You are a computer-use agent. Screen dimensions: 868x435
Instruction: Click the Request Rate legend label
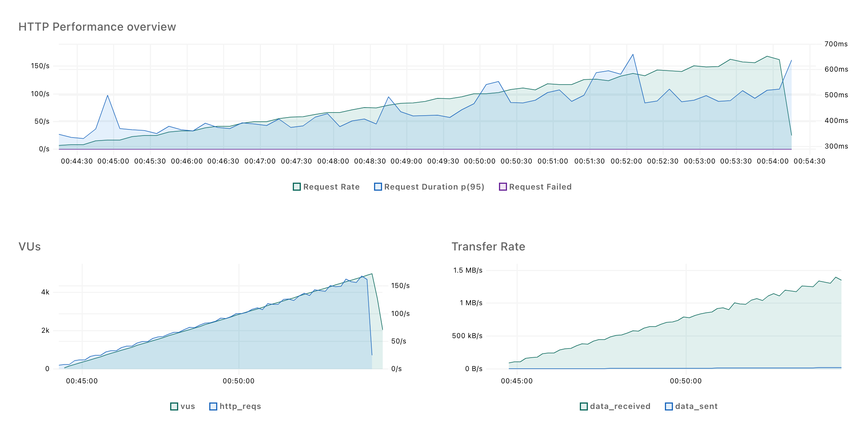click(x=331, y=187)
